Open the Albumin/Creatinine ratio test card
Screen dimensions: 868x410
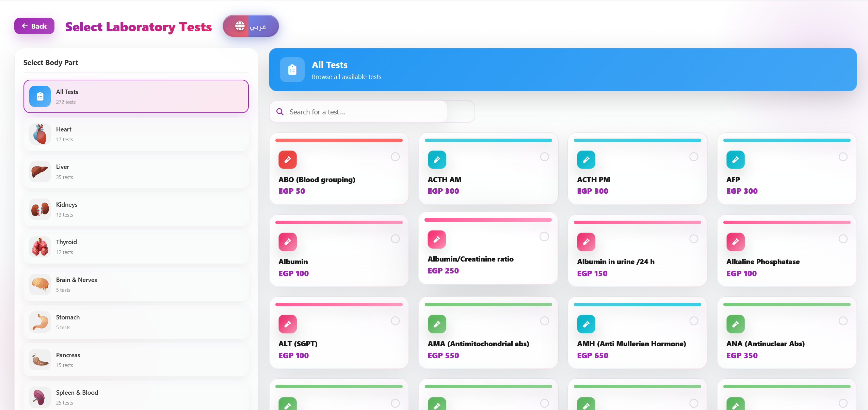tap(488, 249)
